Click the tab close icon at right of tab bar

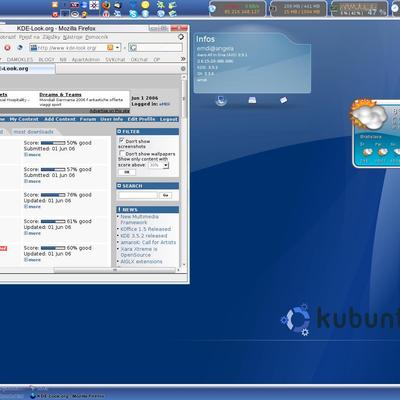tap(183, 69)
